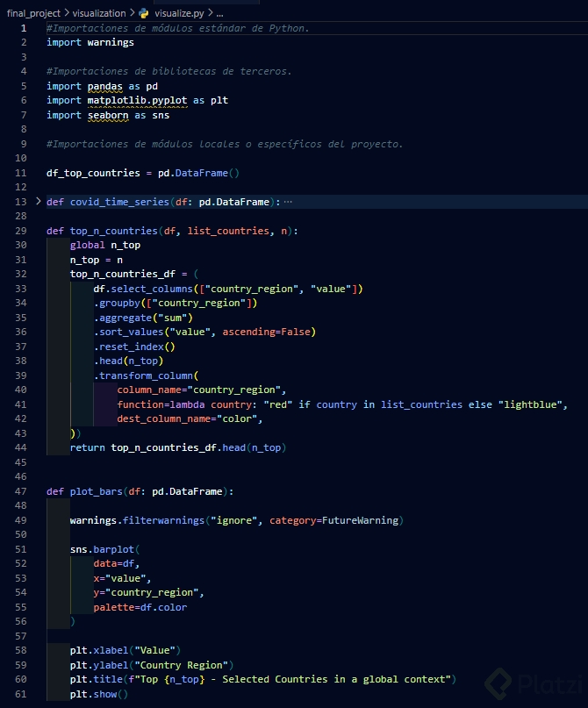Click the folded code ellipsis after covid_time_series

[x=288, y=202]
